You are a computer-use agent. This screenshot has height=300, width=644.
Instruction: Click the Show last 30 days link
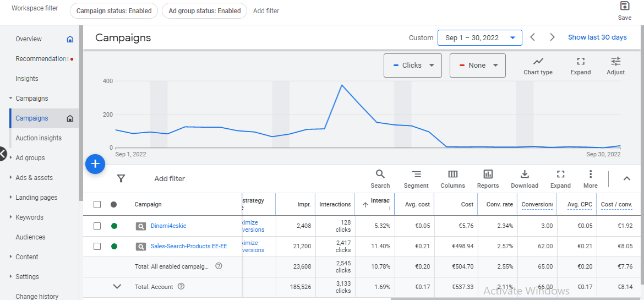[x=597, y=37]
